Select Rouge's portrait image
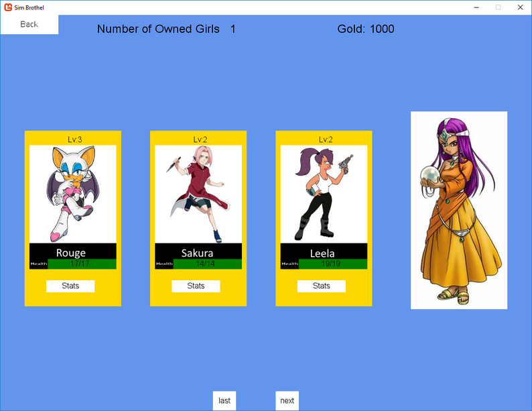This screenshot has width=532, height=411. (73, 194)
